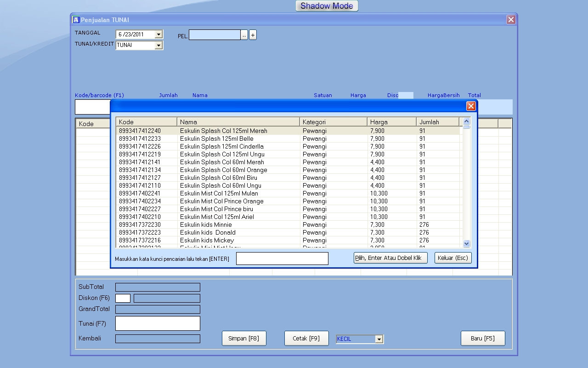Select row Eskulin Mist Col Prince Orange
588x368 pixels.
pyautogui.click(x=288, y=201)
